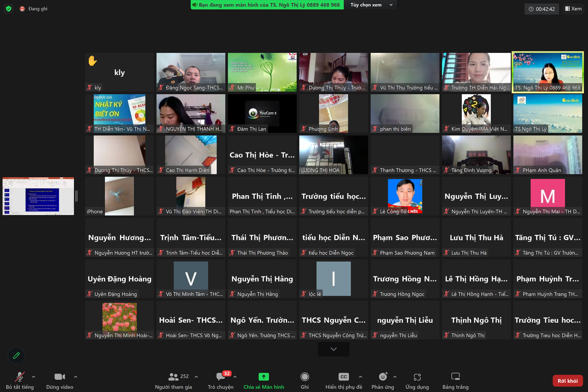Click the Xem view layout button
The height and width of the screenshot is (392, 588).
(x=573, y=9)
